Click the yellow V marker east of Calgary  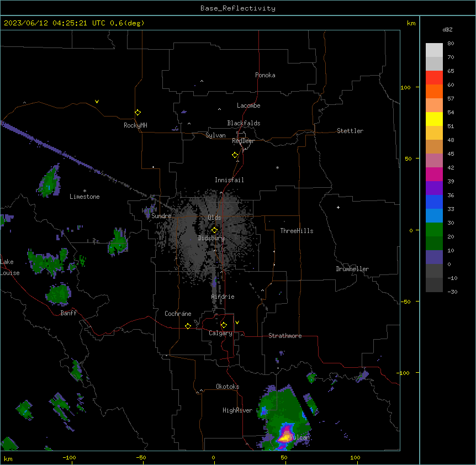[x=237, y=323]
